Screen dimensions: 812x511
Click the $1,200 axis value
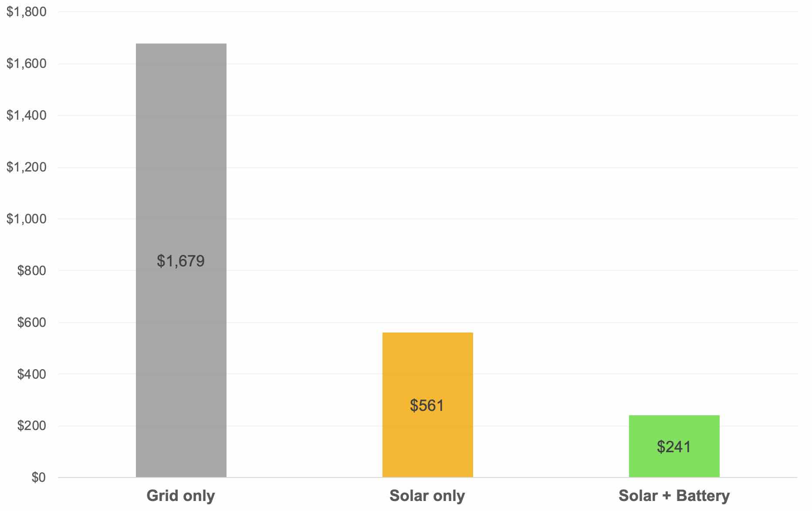tap(27, 167)
